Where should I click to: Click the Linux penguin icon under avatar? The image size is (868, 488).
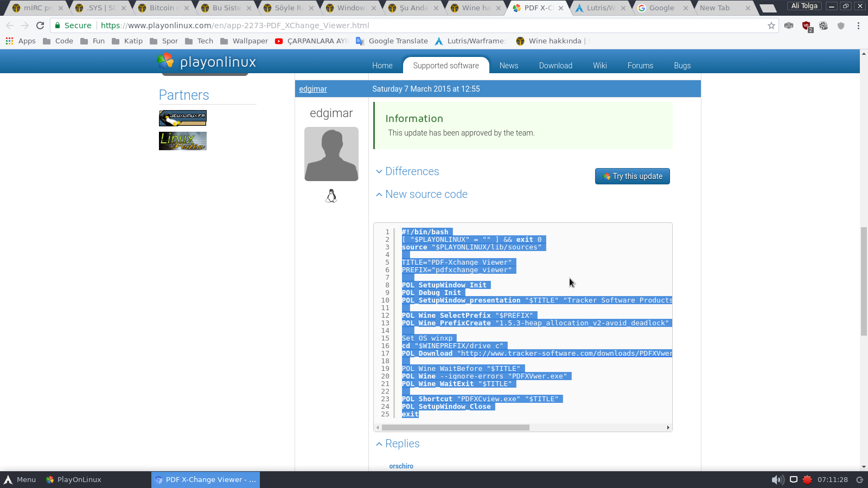point(331,196)
